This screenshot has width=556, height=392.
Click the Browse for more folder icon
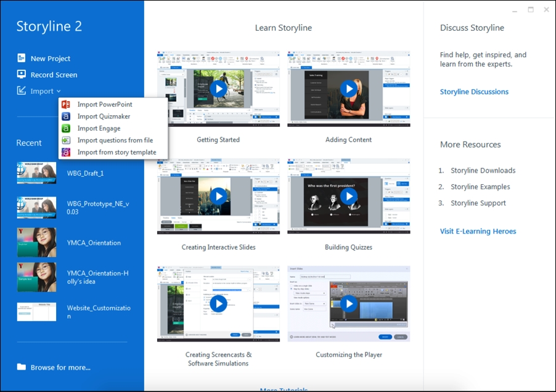pos(22,367)
